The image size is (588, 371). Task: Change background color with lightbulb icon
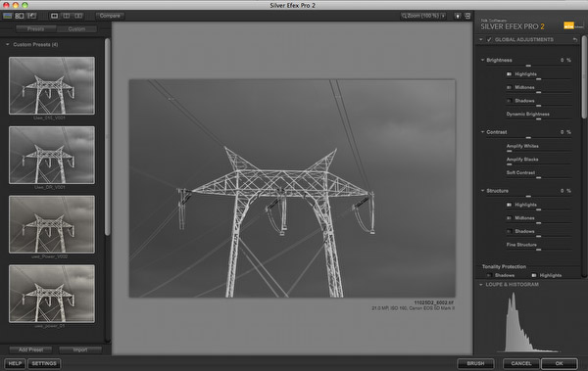458,16
